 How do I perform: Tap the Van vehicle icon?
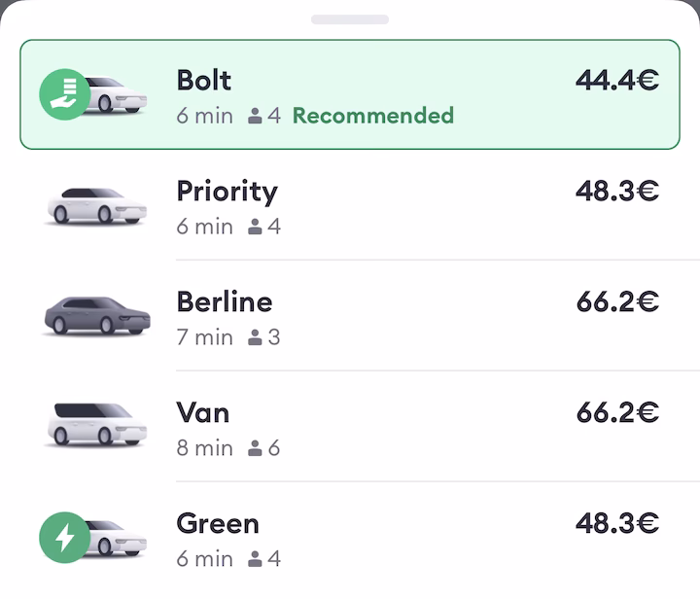(x=96, y=426)
